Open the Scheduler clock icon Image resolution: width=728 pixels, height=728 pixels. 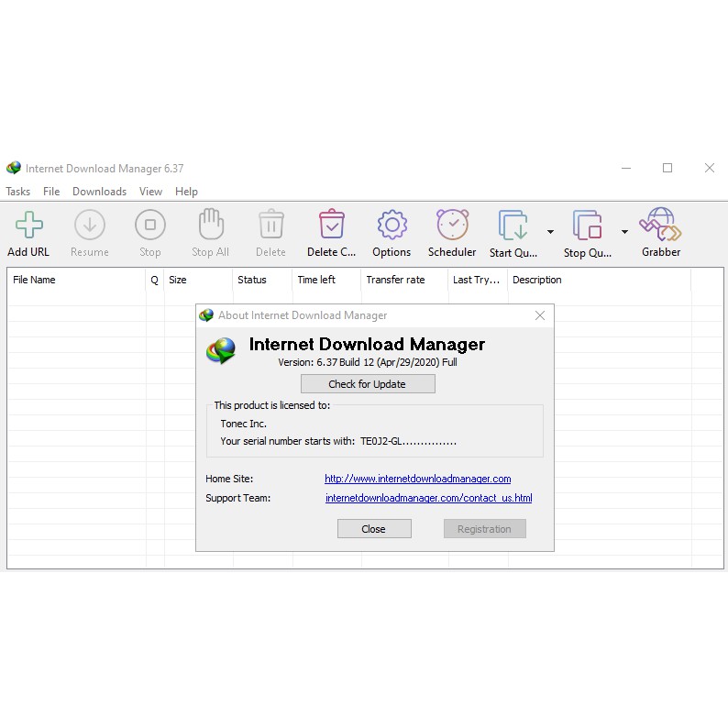452,226
